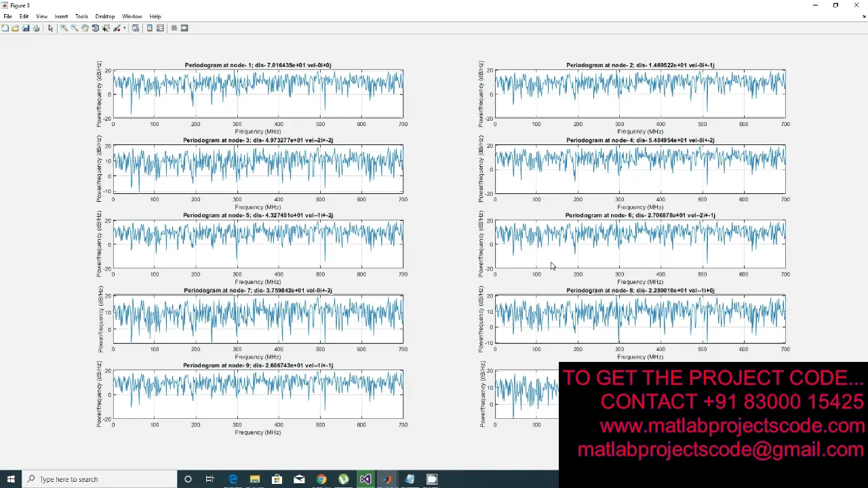Select the Zoom In tool

[x=64, y=28]
